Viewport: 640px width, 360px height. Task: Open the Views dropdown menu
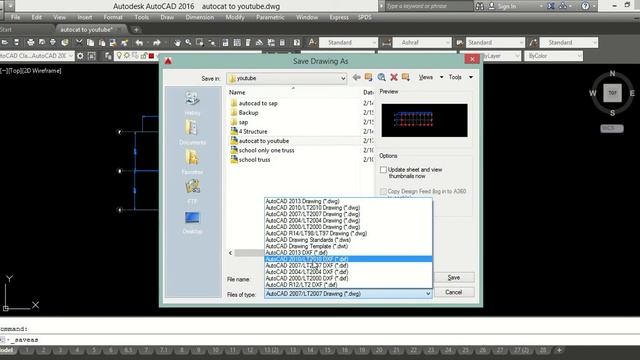tap(431, 77)
